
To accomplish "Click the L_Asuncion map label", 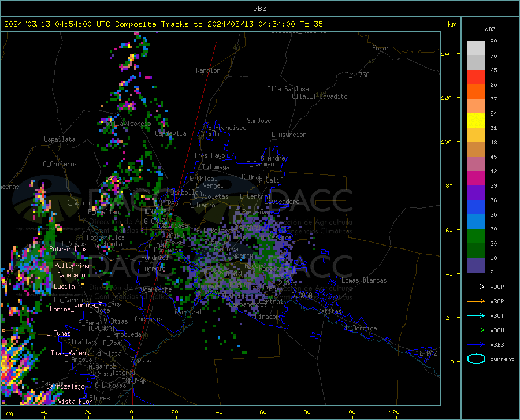I will [289, 135].
